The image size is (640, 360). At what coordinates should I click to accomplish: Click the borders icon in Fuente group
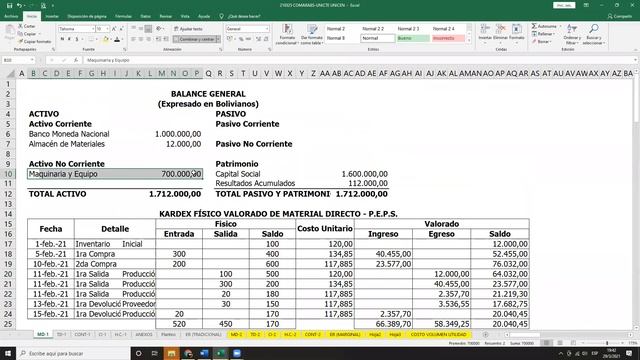point(91,39)
